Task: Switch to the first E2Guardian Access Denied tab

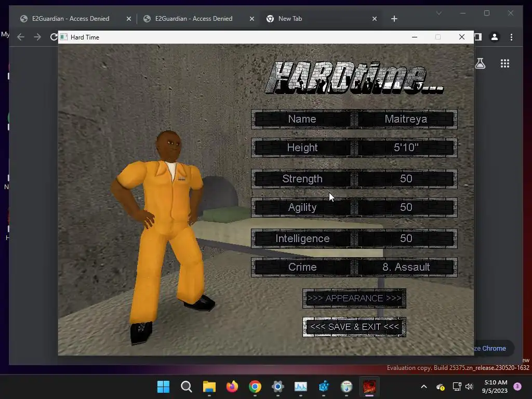Action: pos(71,19)
